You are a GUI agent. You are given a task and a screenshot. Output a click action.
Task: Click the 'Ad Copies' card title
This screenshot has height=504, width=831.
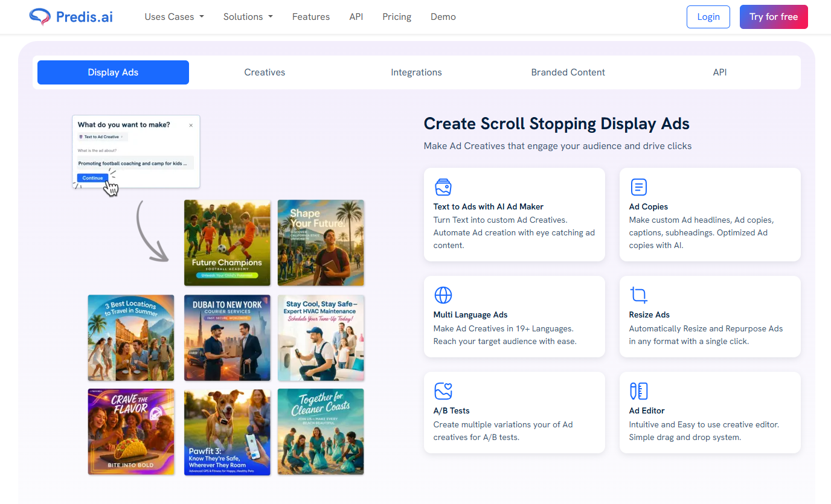click(649, 206)
